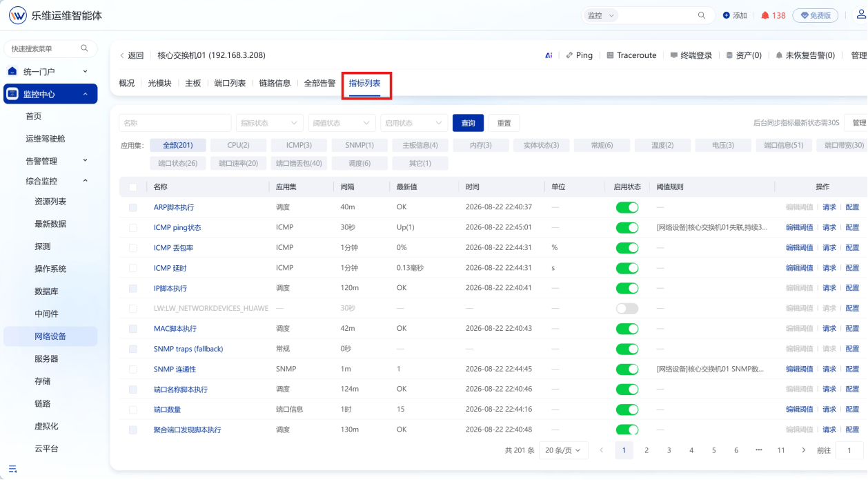Click the search magnifier in top bar
The image size is (868, 480).
pos(702,15)
